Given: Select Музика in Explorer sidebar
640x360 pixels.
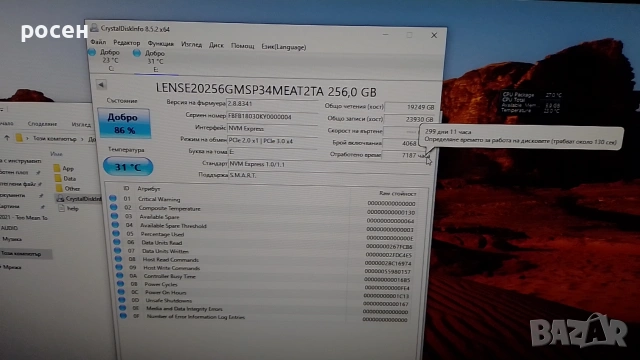Looking at the screenshot, I should pyautogui.click(x=12, y=239).
